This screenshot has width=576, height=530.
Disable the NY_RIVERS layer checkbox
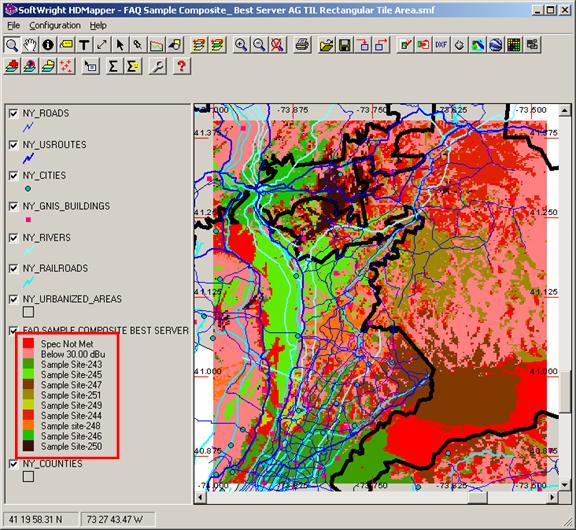point(13,238)
